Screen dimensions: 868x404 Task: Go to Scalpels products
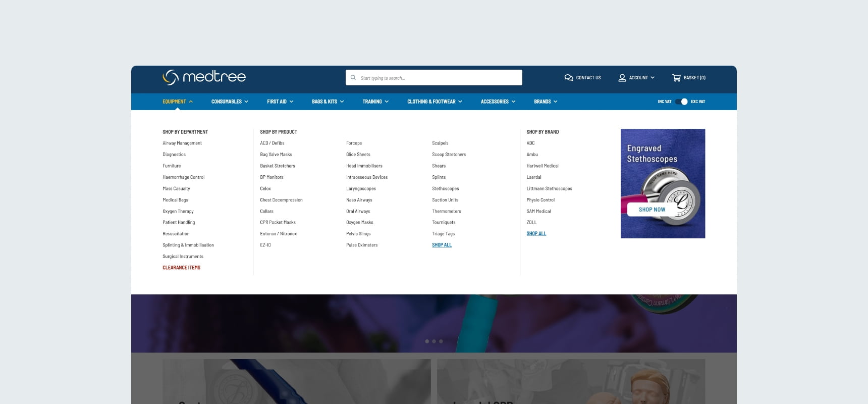coord(440,143)
